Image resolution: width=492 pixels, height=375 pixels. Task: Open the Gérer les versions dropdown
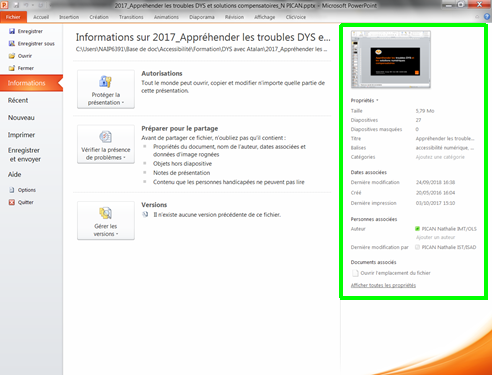pos(106,220)
